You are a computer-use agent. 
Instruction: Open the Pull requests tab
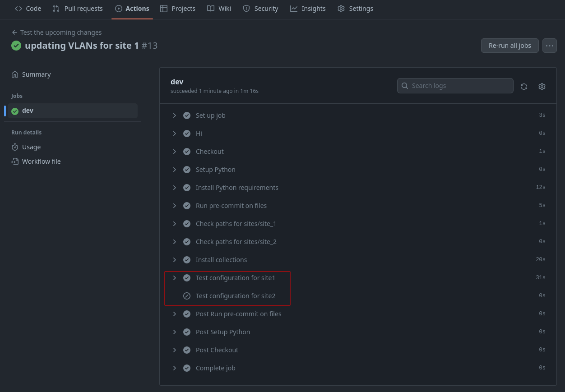point(78,9)
